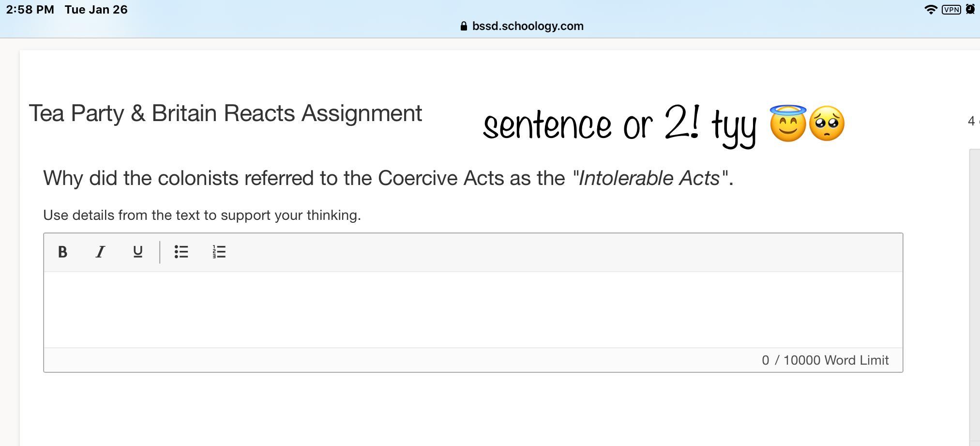
Task: Tap the date Tue Jan 26
Action: pos(96,10)
